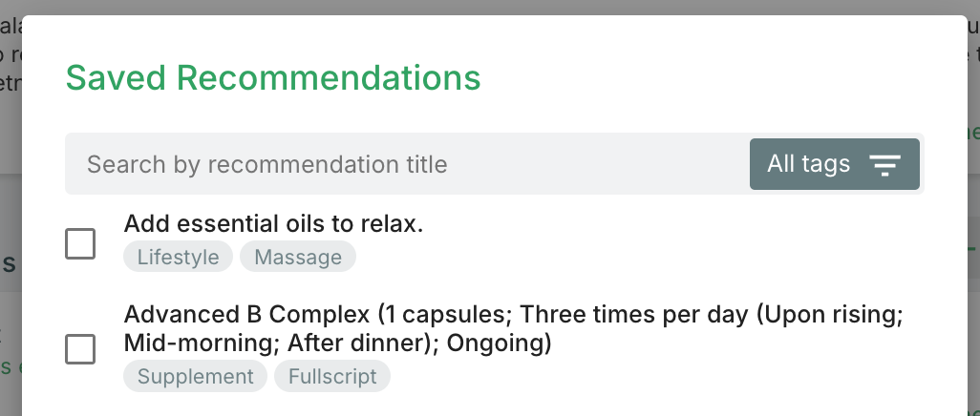Click the 'Saved Recommendations' heading
980x416 pixels.
273,78
